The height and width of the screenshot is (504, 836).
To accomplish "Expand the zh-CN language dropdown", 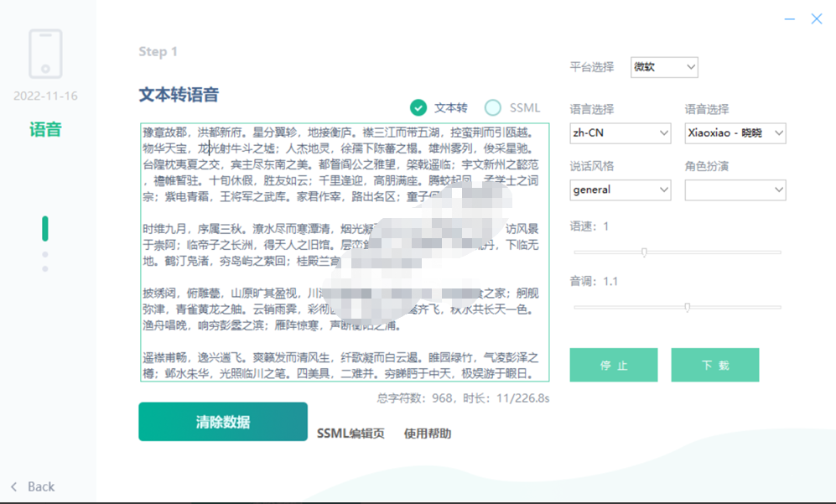I will click(621, 132).
